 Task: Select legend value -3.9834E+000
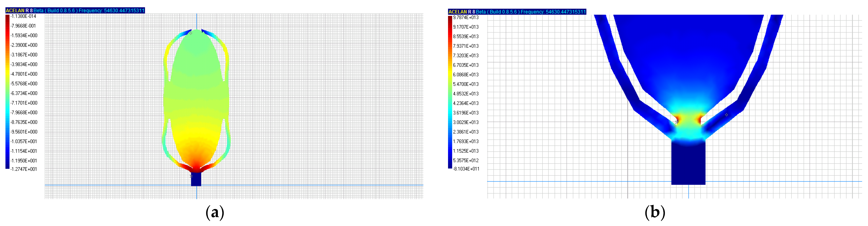point(24,64)
